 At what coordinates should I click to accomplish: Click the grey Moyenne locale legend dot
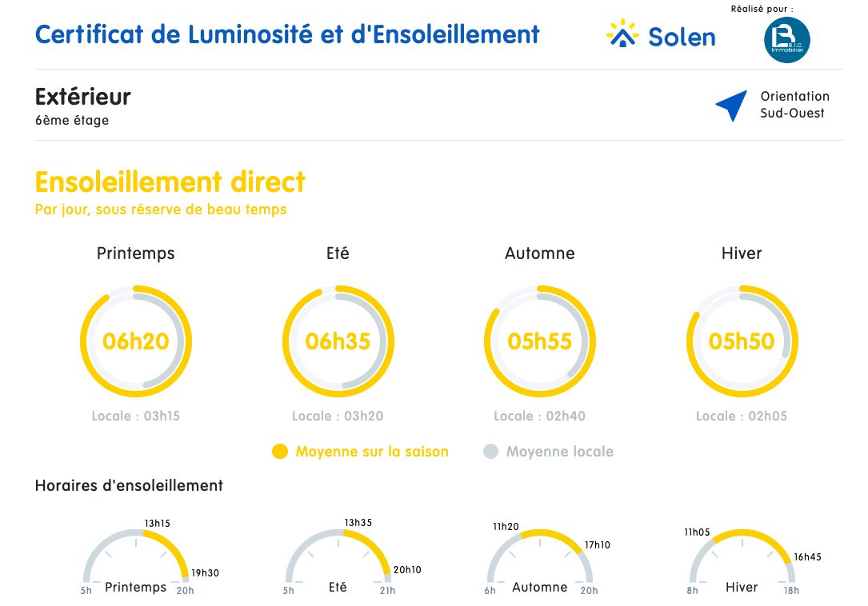(x=490, y=452)
